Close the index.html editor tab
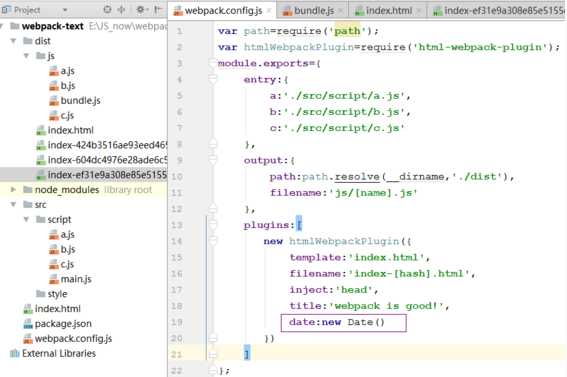The image size is (567, 377). [x=418, y=11]
